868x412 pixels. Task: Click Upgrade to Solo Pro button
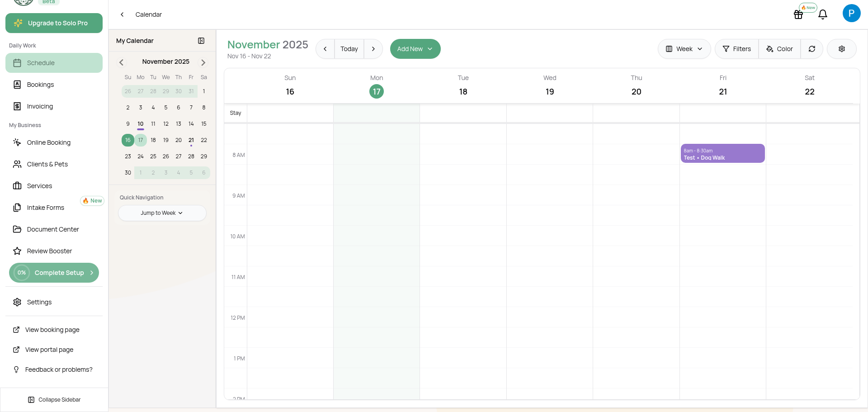(x=54, y=23)
